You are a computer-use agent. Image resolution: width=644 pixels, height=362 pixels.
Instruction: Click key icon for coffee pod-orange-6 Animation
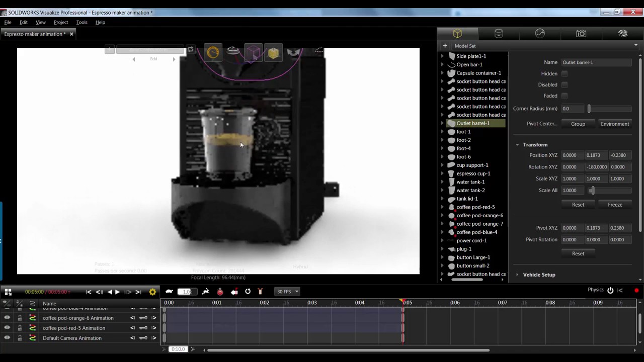pos(143,318)
